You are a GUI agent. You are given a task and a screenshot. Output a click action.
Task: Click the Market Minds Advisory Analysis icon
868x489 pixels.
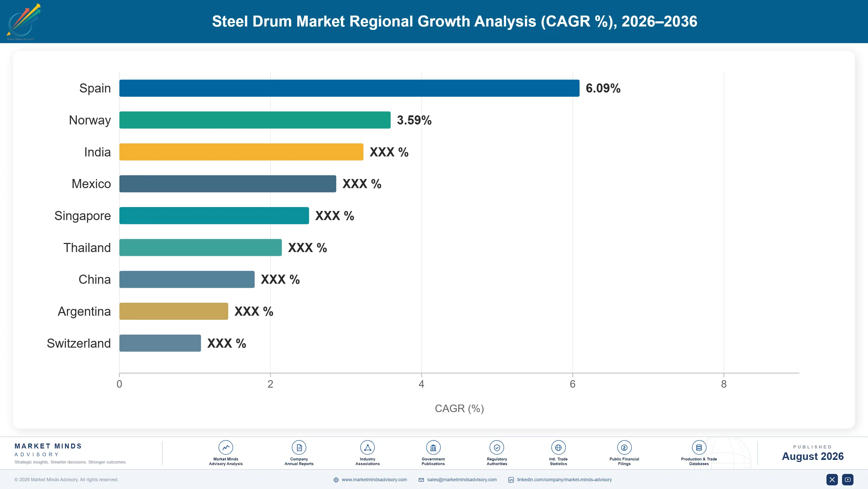click(x=226, y=447)
